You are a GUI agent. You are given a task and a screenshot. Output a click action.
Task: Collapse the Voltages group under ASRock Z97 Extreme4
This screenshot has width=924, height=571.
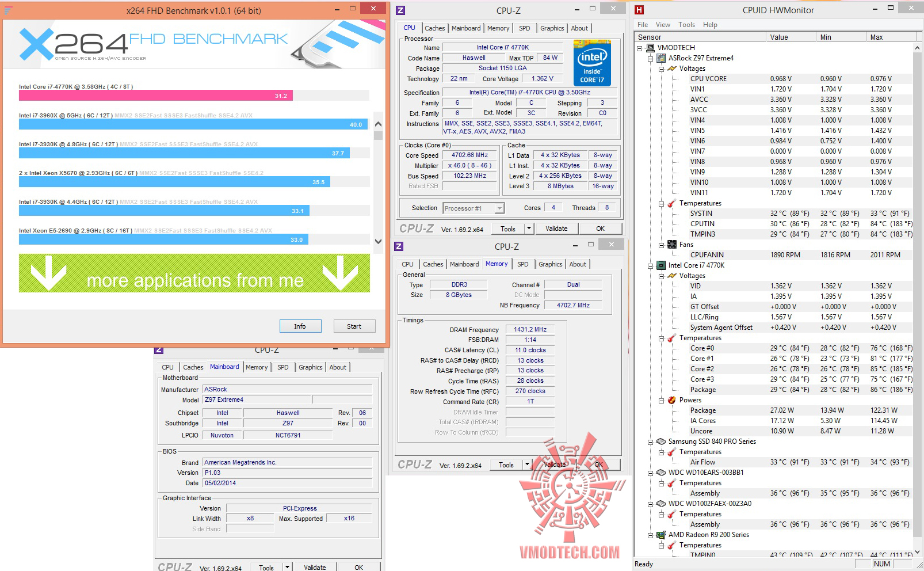tap(661, 68)
